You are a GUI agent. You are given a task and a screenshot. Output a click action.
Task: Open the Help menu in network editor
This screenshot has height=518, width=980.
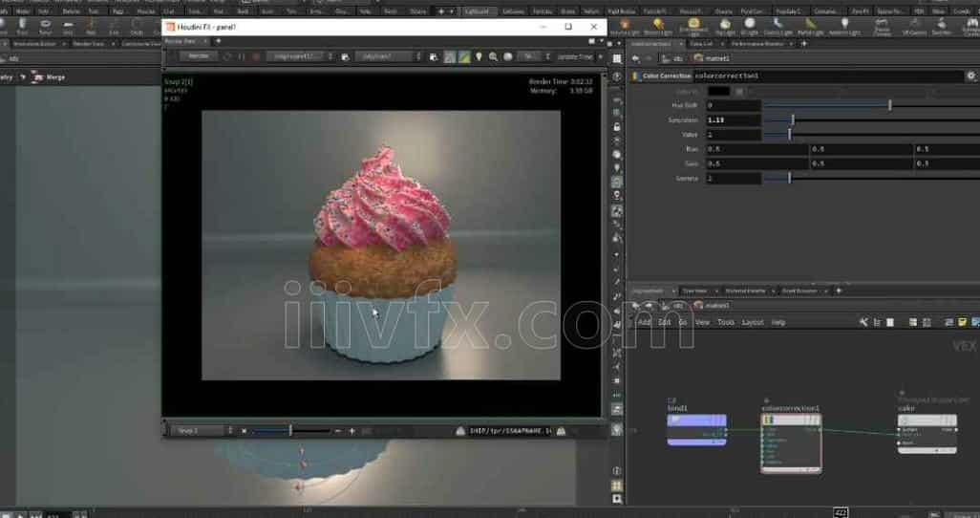pyautogui.click(x=778, y=322)
